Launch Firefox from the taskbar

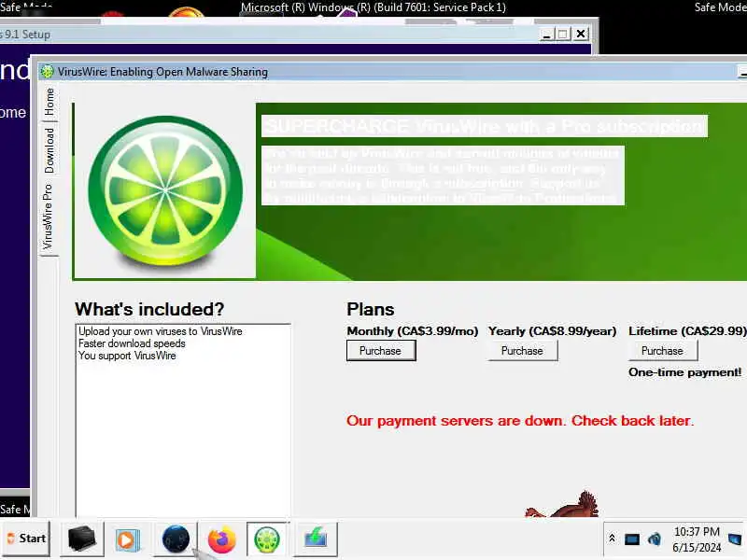(x=221, y=539)
